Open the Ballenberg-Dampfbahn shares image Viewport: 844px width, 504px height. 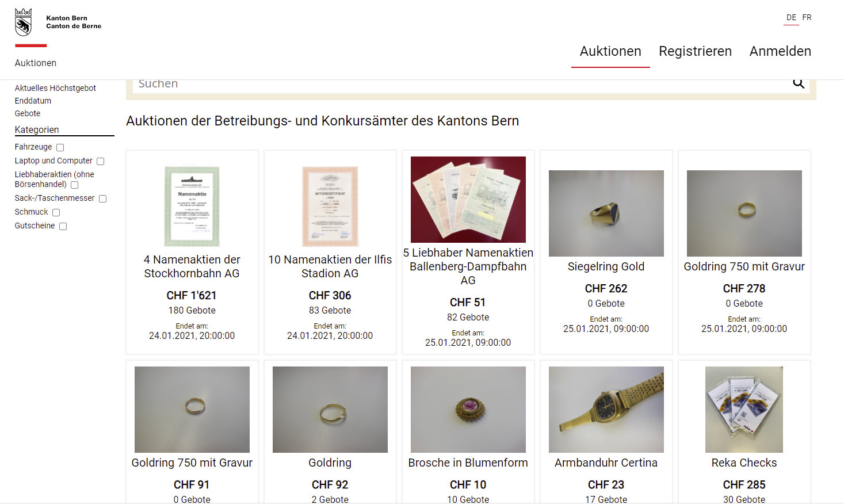coord(468,200)
